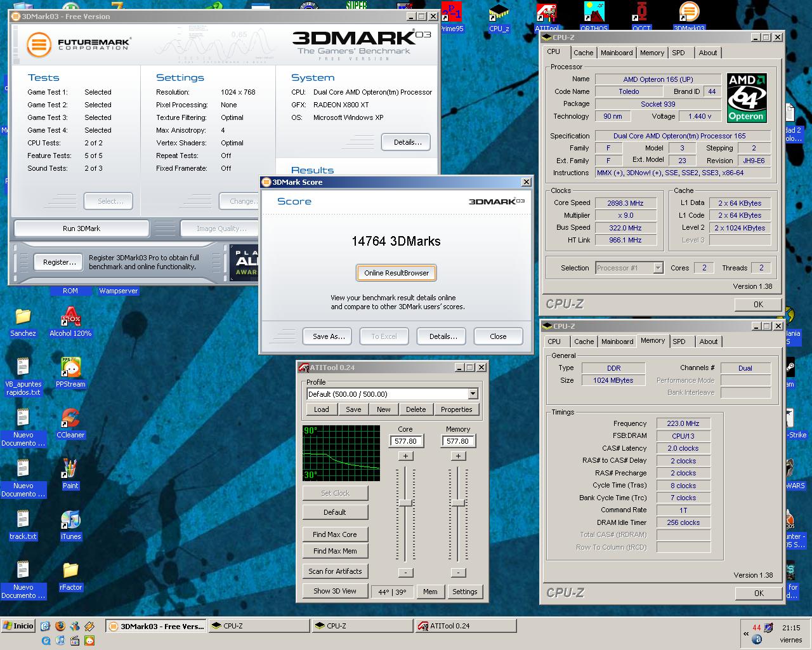The height and width of the screenshot is (650, 812).
Task: Click the Memory clock slider handle
Action: 458,503
